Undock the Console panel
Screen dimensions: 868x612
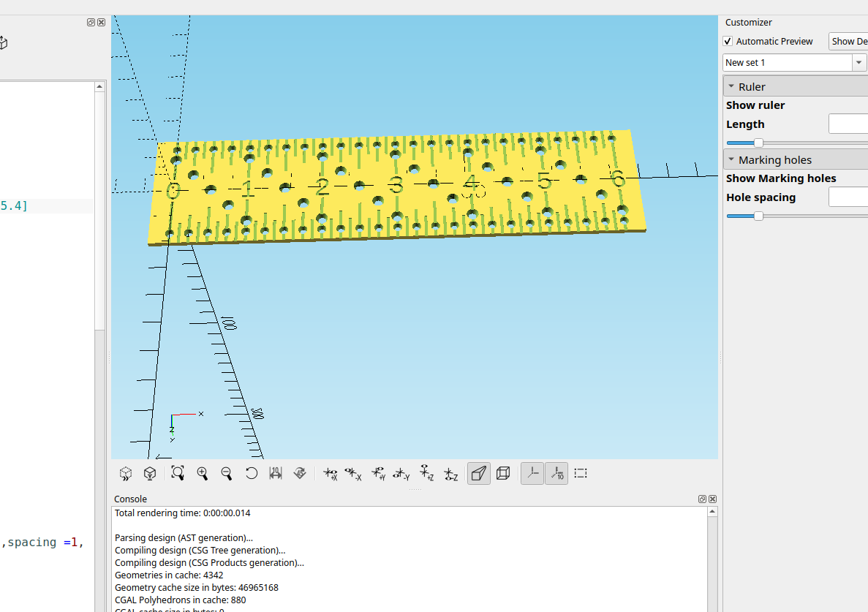701,499
